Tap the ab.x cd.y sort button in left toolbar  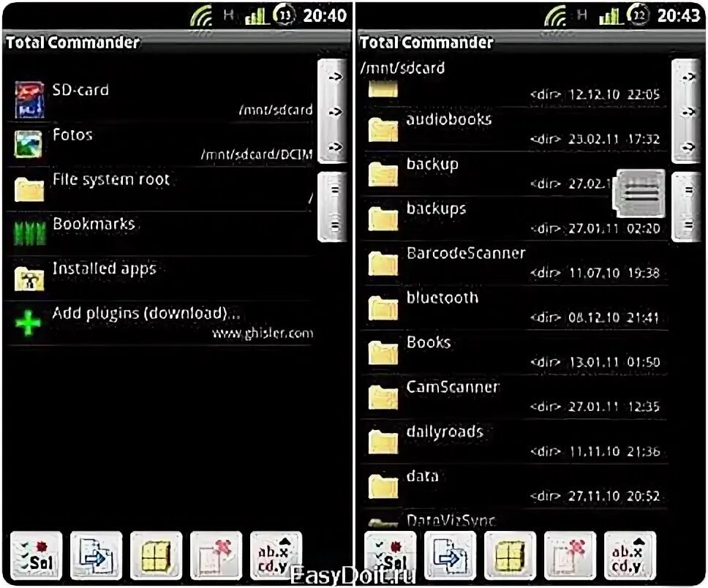point(276,556)
